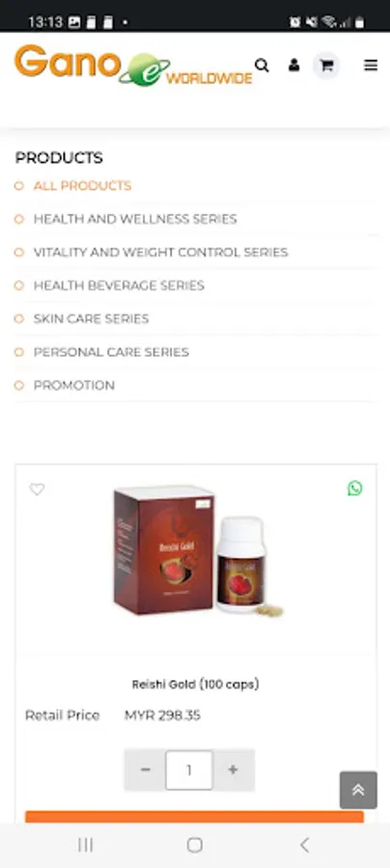Add Reishi Gold to wishlist heart

tap(37, 489)
